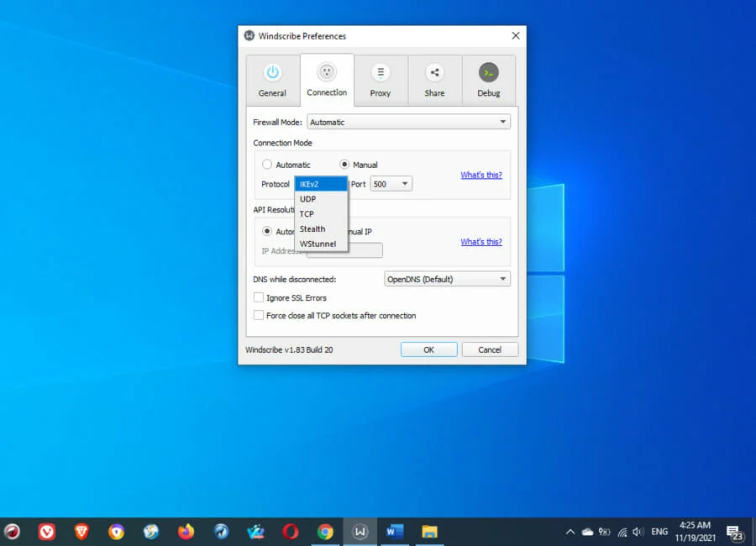Screen dimensions: 756x546
Task: Click the OK button
Action: point(428,349)
